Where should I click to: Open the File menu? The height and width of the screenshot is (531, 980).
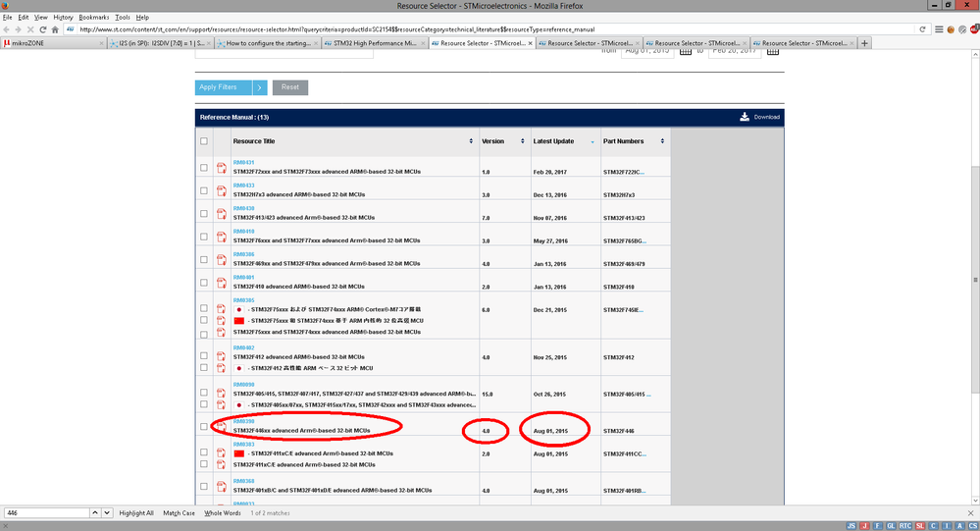[7, 18]
